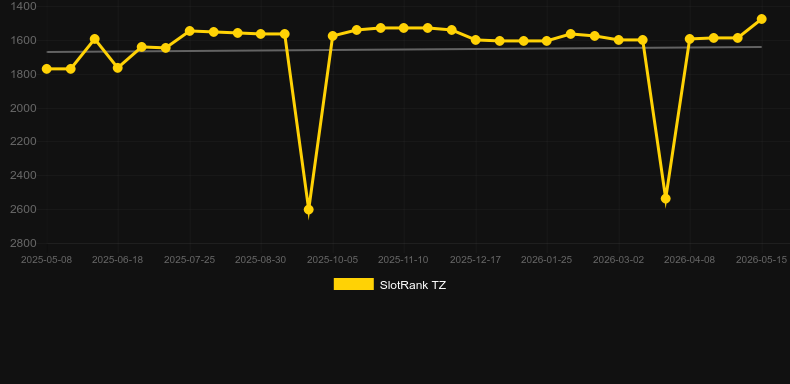The image size is (790, 384).
Task: Select the data point above 2025-08-30
Action: click(x=260, y=34)
